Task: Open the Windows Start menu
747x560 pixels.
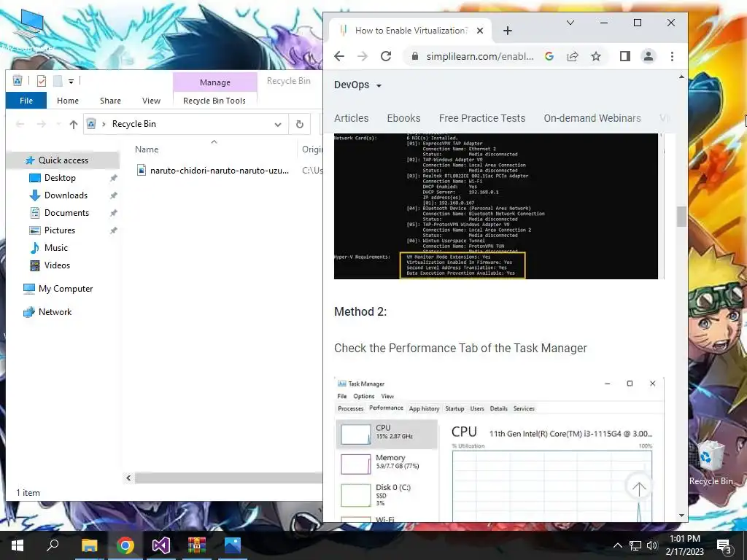Action: [x=18, y=545]
